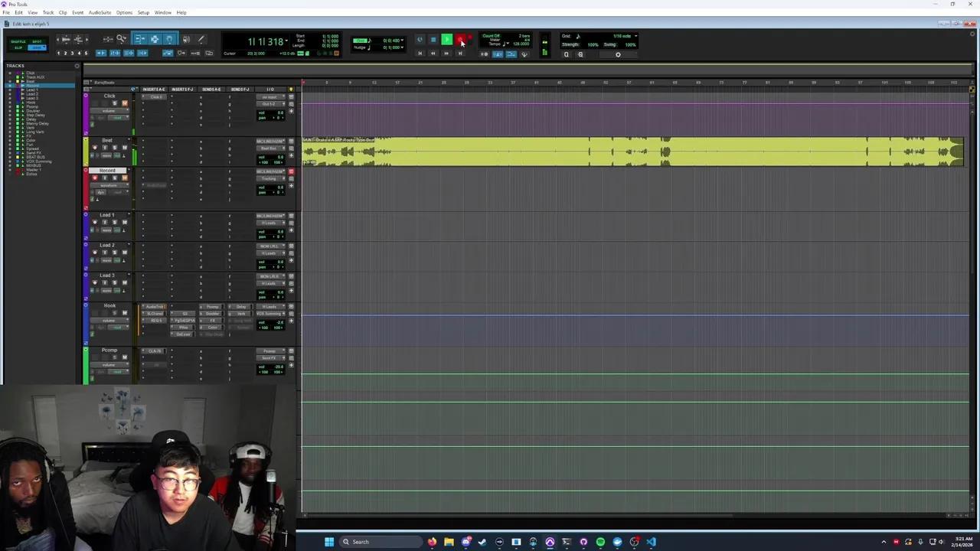The height and width of the screenshot is (551, 980).
Task: Select Manny Delay in Tracks list
Action: coord(38,124)
